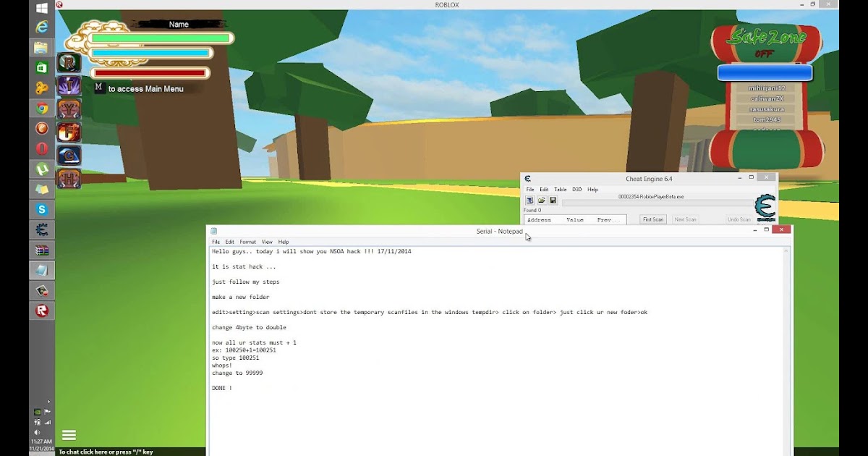This screenshot has width=868, height=456.
Task: Click Cheat Engine open file icon
Action: click(x=541, y=200)
